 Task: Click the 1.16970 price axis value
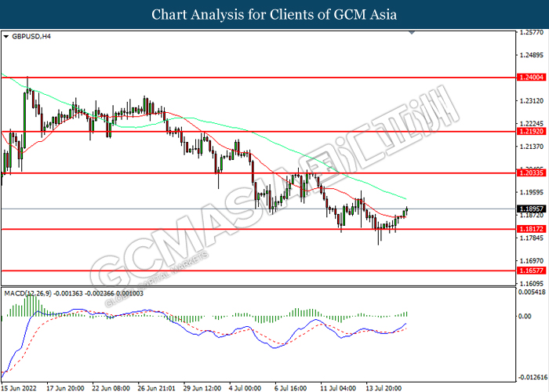[532, 261]
